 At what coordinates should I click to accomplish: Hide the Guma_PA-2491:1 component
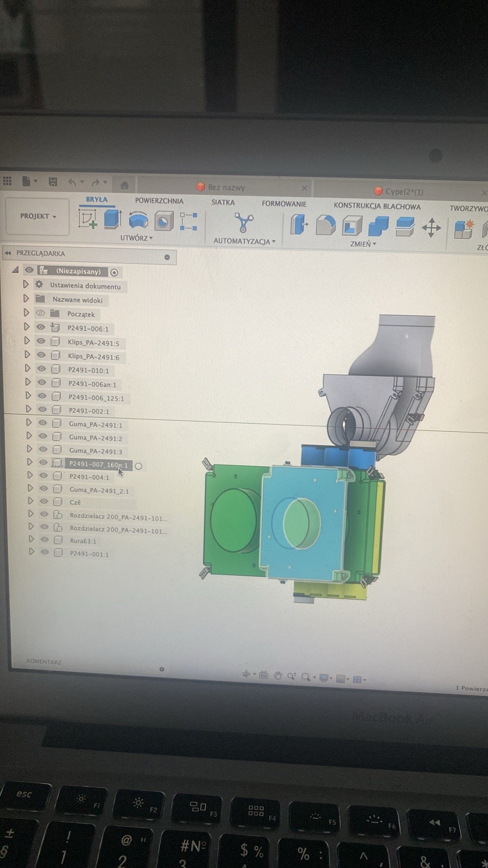pos(42,423)
